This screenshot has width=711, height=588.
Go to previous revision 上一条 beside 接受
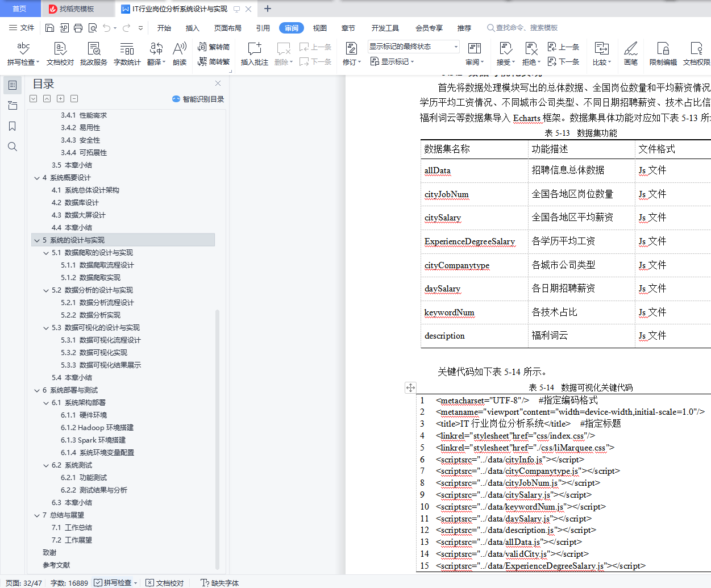point(563,47)
